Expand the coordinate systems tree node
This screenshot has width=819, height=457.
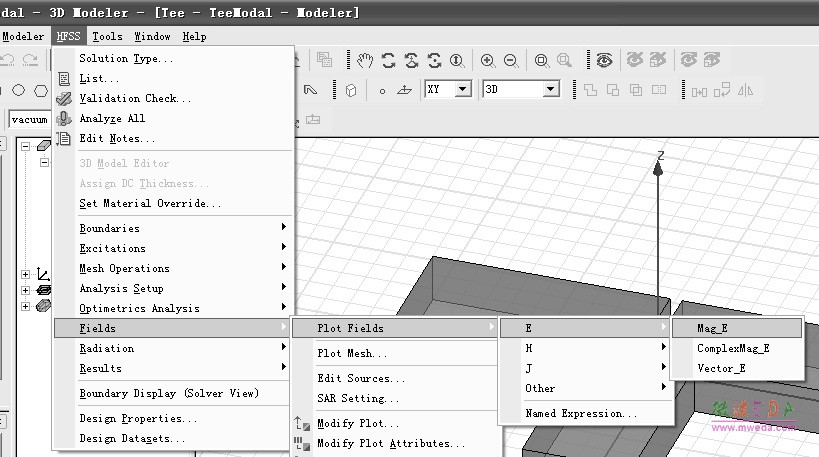click(25, 274)
